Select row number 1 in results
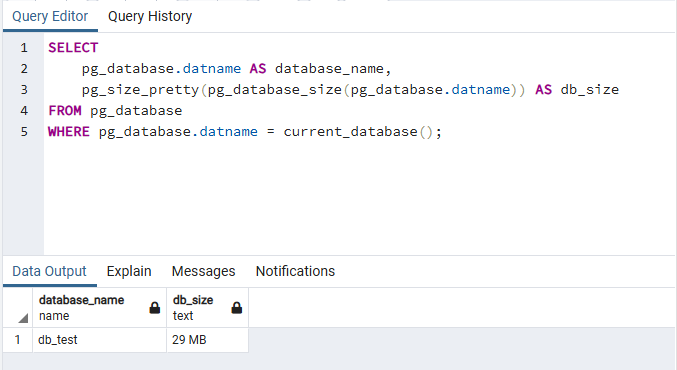Viewport: 677px width, 370px height. tap(17, 340)
